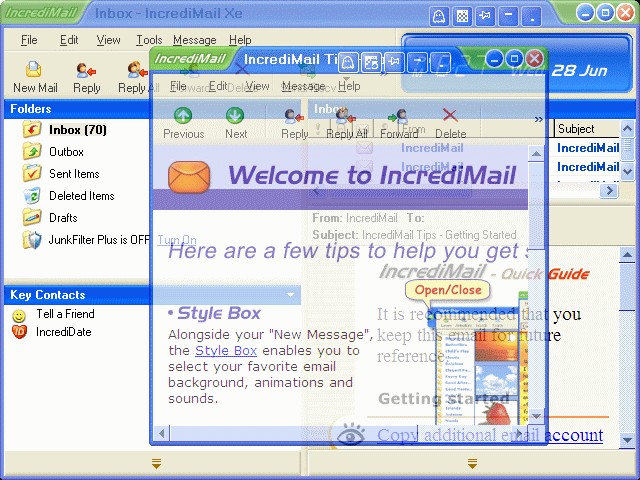Click the ghost notifier icon in Tips title bar
The image size is (640, 480).
click(x=348, y=62)
